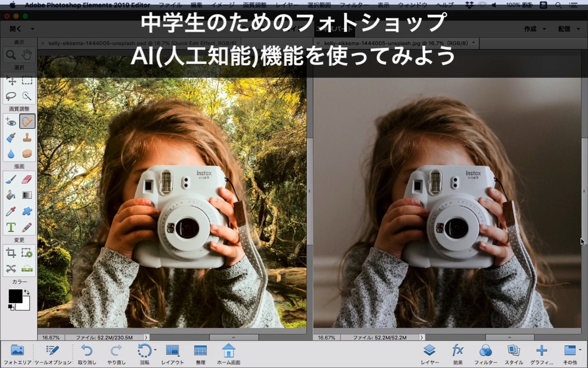Viewport: 588px width, 368px height.
Task: Select the Content-Aware Move tool
Action: click(x=11, y=269)
